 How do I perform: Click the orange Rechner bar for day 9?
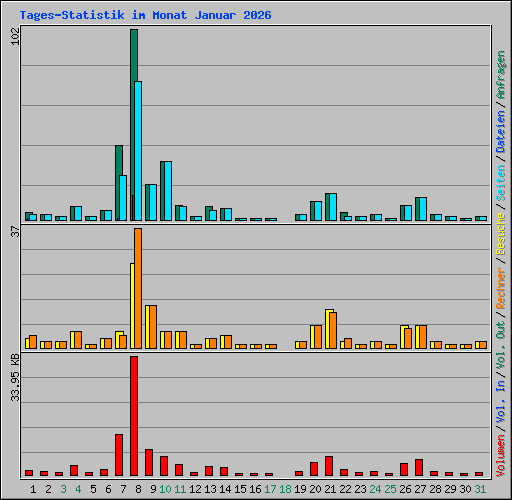pyautogui.click(x=153, y=327)
